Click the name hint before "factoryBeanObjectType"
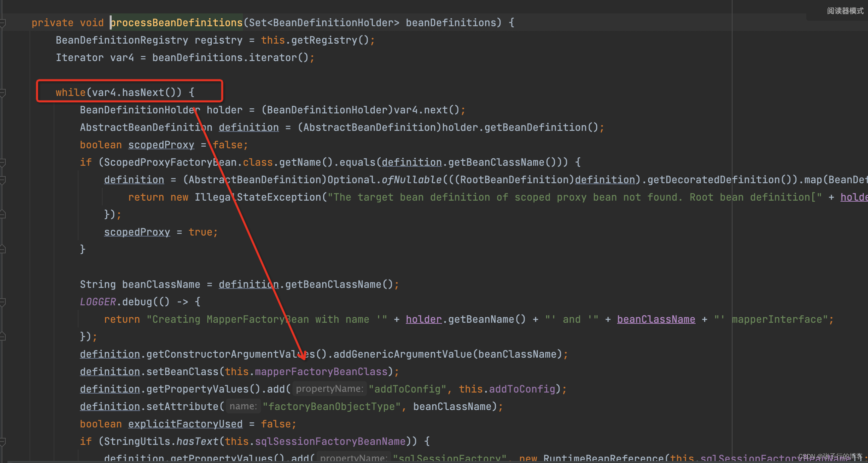 pos(243,406)
